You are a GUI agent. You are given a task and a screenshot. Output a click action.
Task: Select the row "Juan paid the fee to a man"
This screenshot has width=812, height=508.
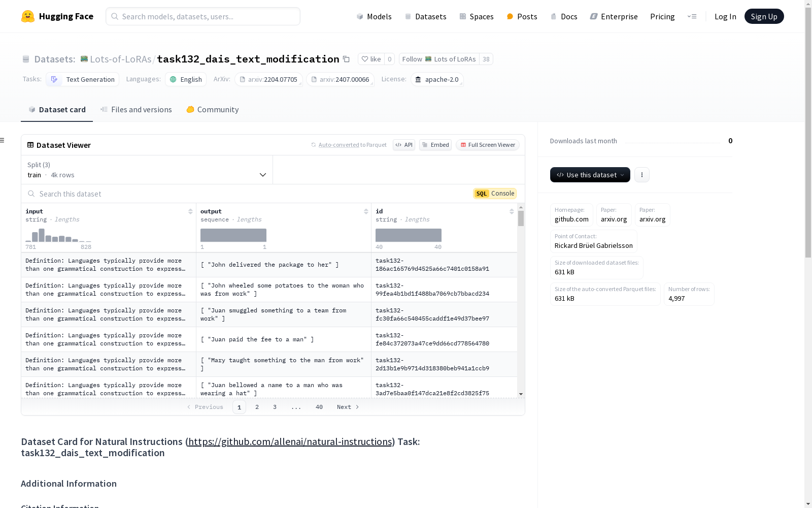click(269, 339)
